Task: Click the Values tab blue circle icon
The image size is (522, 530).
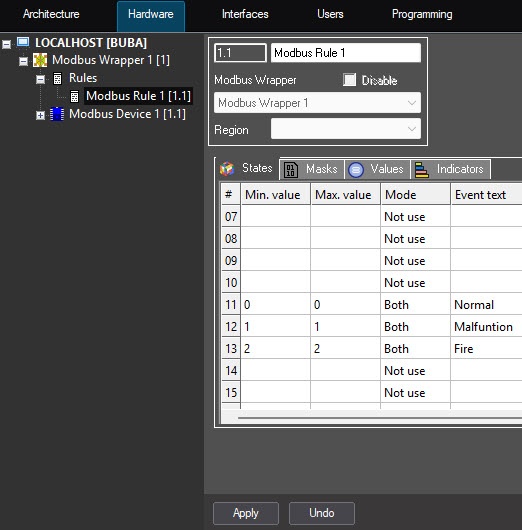Action: pos(356,169)
